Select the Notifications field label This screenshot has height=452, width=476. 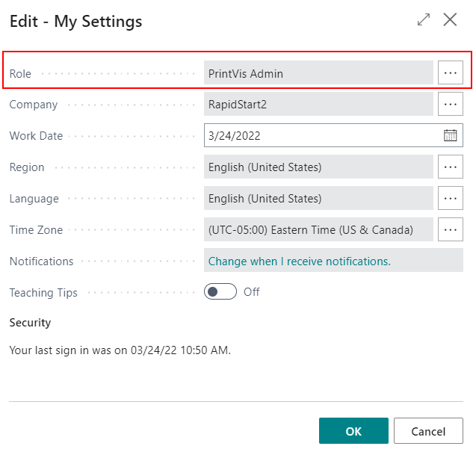(41, 261)
